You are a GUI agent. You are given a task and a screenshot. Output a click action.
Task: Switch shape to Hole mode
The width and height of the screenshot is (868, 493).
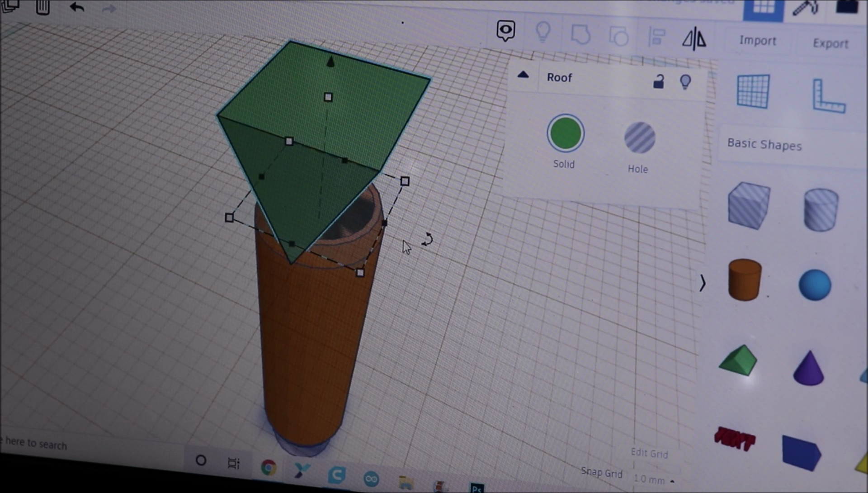pyautogui.click(x=639, y=138)
